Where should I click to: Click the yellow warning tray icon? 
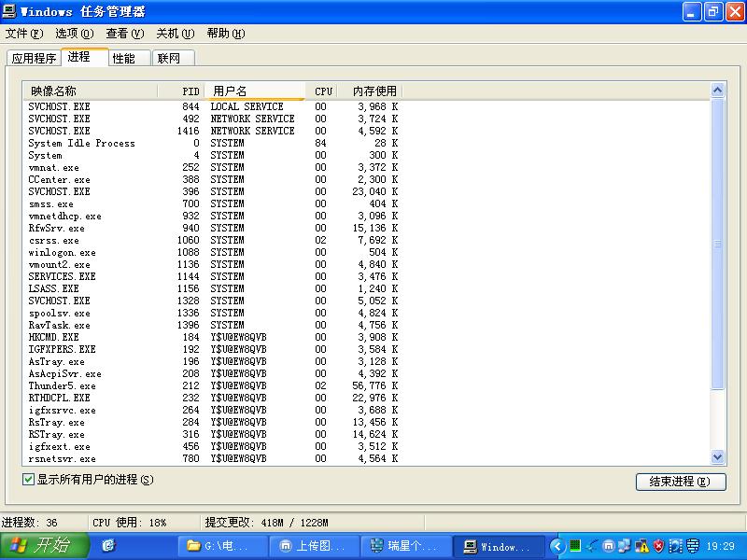[641, 546]
